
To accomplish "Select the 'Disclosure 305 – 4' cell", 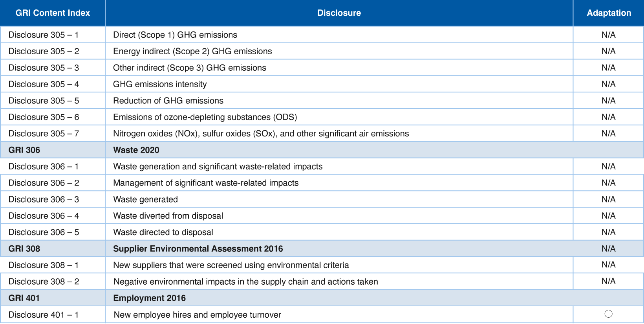I will (53, 84).
